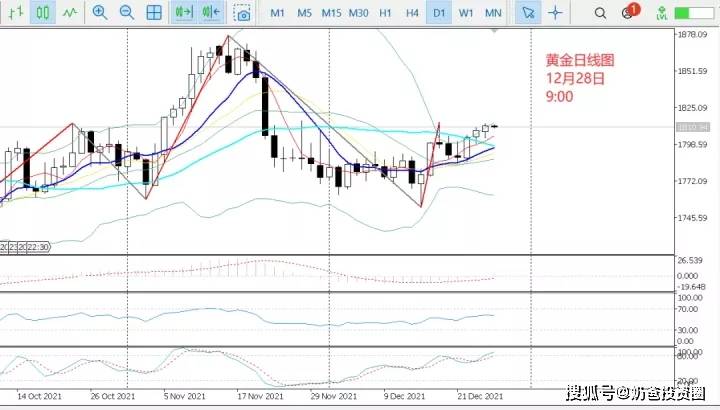Select the H4 timeframe

point(412,13)
